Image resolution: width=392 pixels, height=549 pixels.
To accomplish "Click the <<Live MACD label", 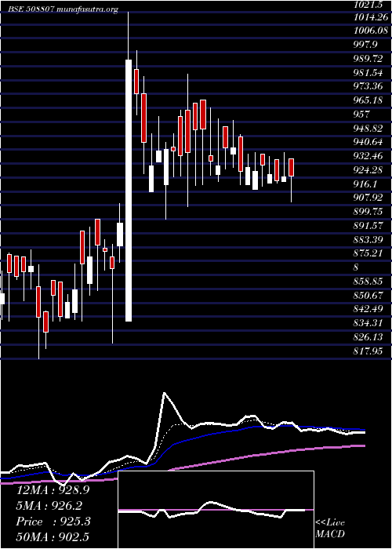I will coord(330,529).
